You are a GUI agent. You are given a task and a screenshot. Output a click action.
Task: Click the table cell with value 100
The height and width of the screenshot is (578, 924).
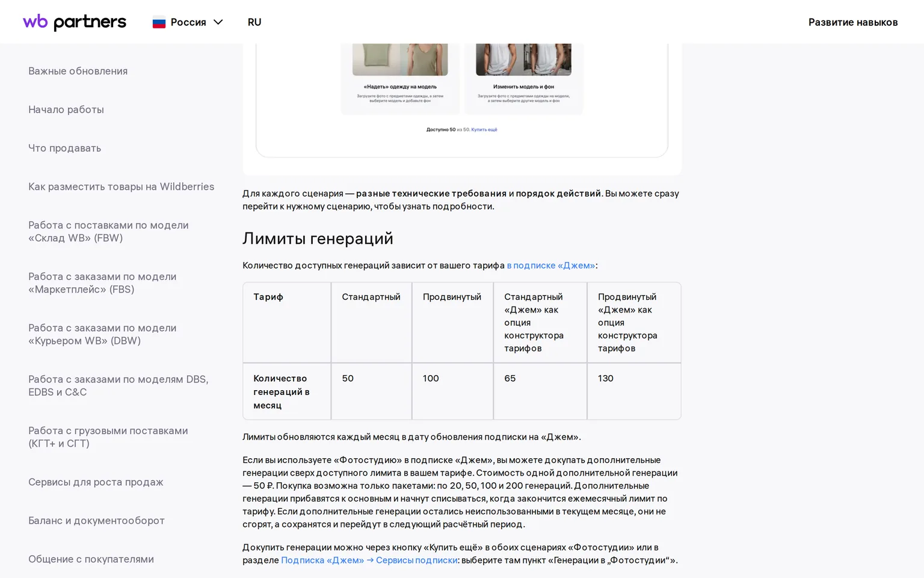[x=452, y=391]
